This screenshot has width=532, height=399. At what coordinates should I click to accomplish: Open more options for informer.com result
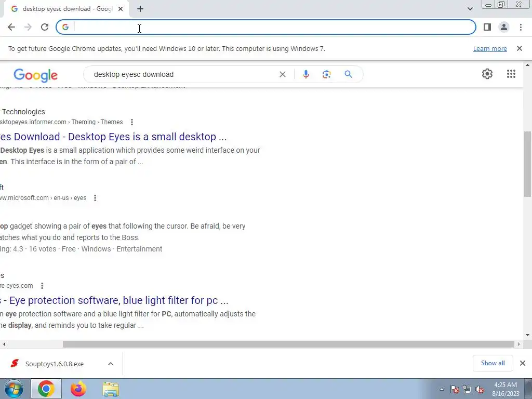click(x=131, y=122)
